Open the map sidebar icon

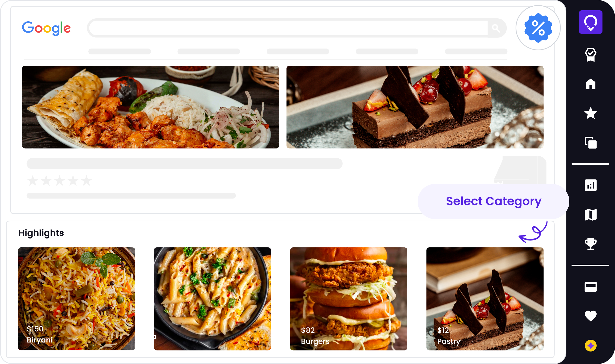[590, 215]
